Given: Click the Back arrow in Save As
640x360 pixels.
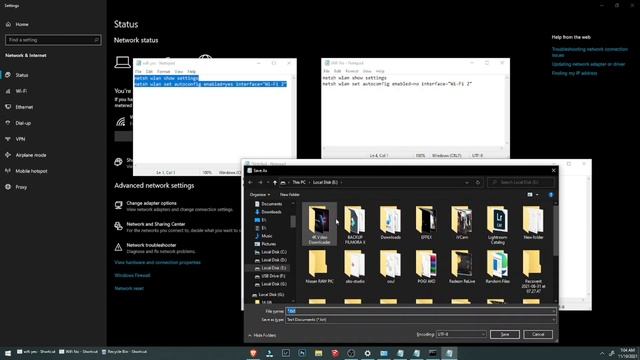Looking at the screenshot, I should [x=251, y=182].
